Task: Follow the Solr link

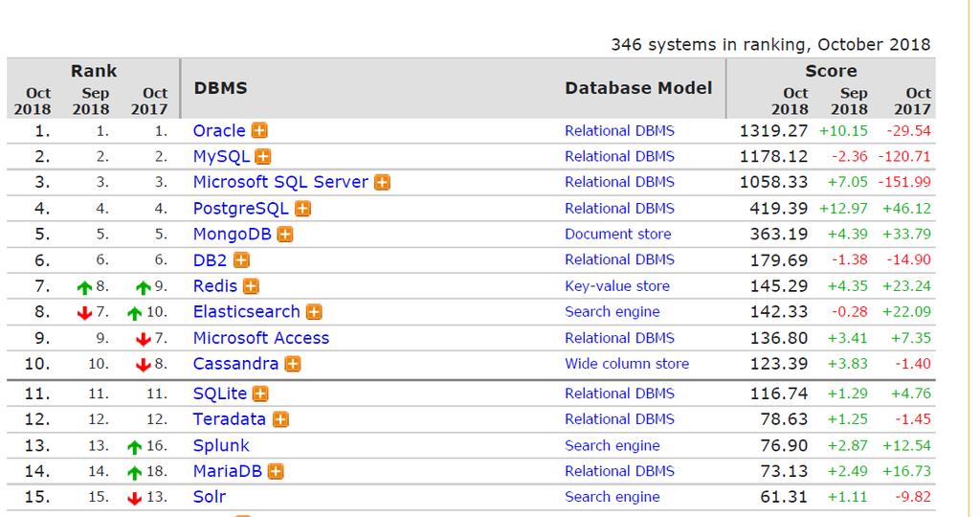Action: (x=210, y=496)
